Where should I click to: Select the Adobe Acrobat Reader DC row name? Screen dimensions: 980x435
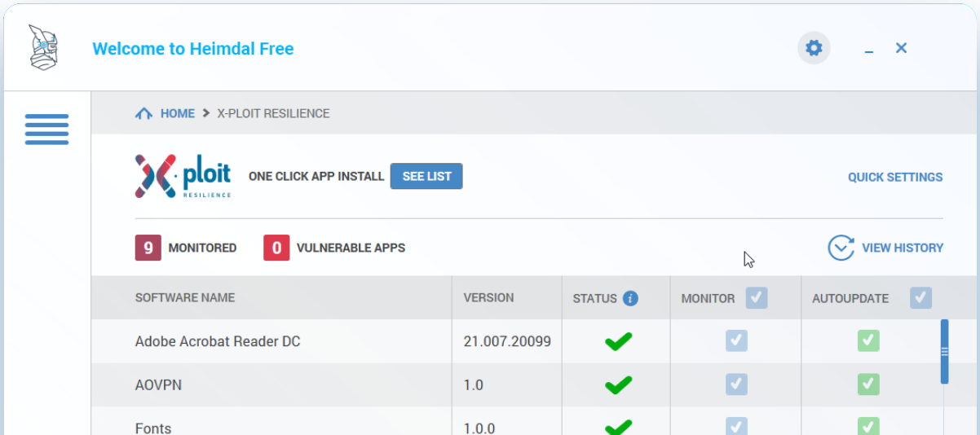click(x=218, y=341)
